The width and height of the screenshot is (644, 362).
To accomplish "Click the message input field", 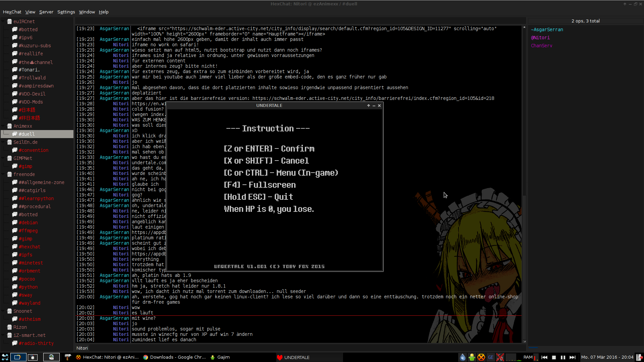I will [x=302, y=348].
